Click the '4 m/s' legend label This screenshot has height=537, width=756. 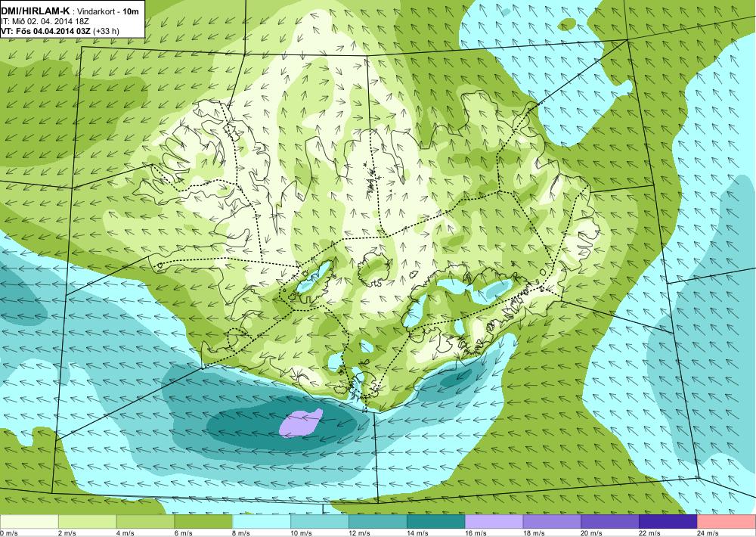(125, 533)
